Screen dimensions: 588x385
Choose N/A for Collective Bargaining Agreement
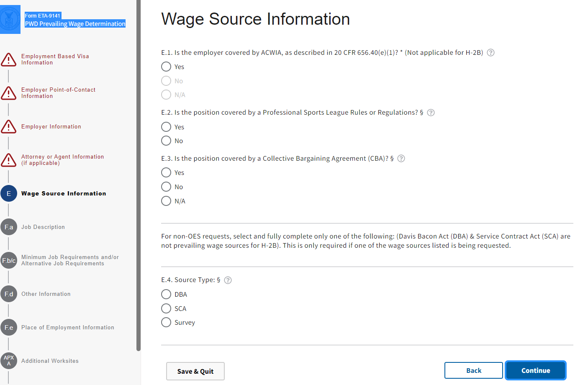pos(166,201)
